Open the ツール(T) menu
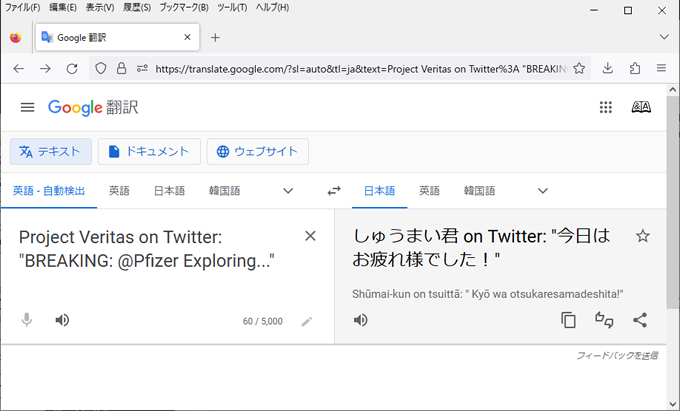Viewport: 680px width, 411px height. [232, 7]
